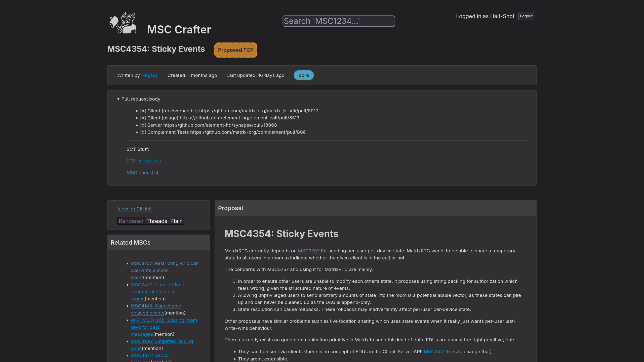The height and width of the screenshot is (362, 644).
Task: Collapse the Pull request body section
Action: [139, 99]
